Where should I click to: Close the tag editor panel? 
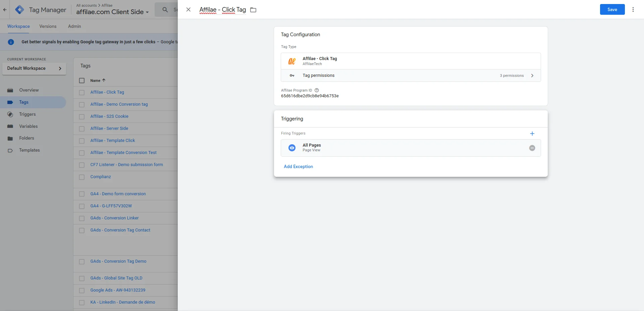189,10
